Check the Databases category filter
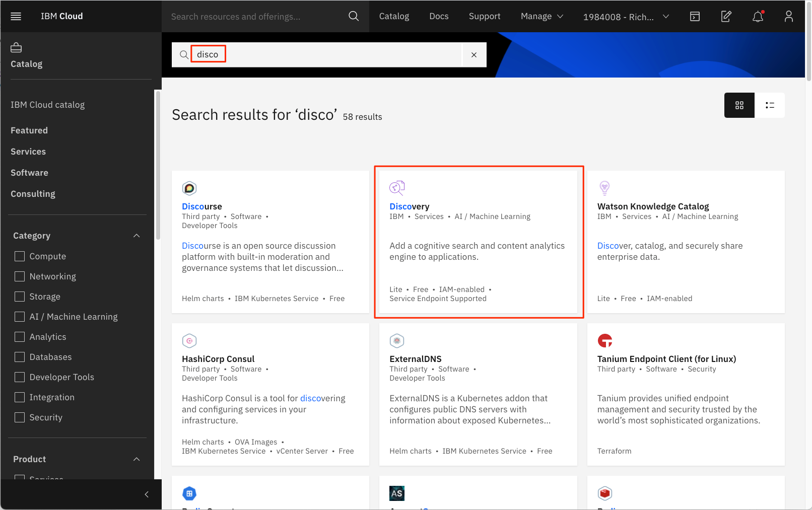 (20, 357)
